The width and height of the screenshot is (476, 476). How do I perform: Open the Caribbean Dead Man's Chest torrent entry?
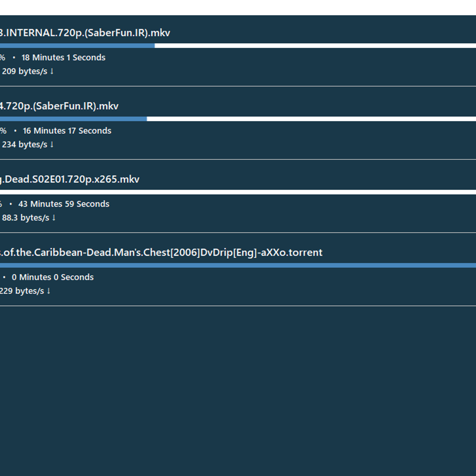click(162, 253)
